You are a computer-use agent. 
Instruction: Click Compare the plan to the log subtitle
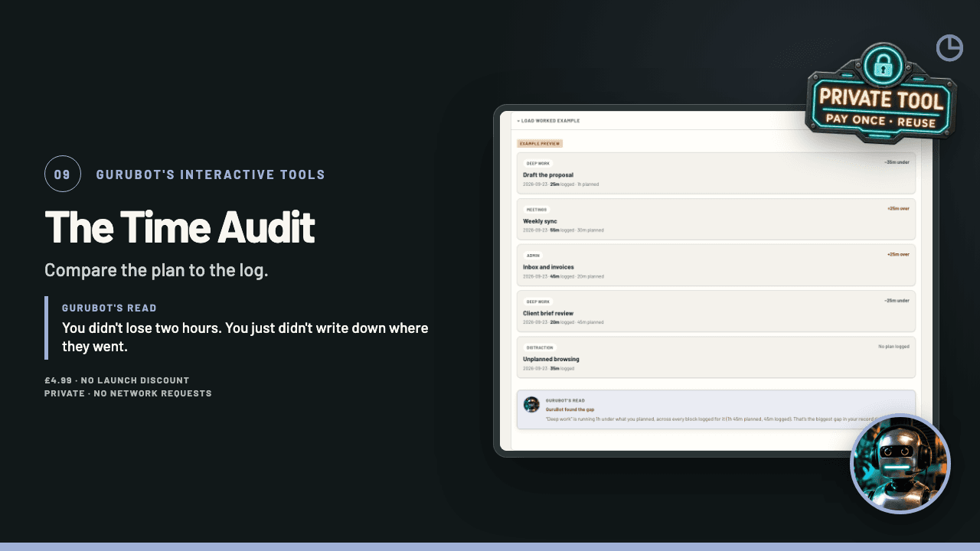[156, 270]
